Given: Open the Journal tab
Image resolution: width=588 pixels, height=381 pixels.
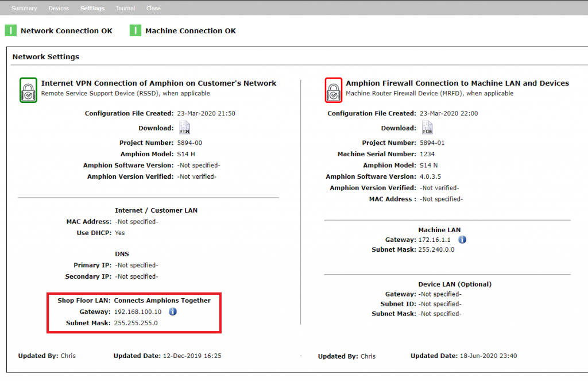Looking at the screenshot, I should point(125,8).
